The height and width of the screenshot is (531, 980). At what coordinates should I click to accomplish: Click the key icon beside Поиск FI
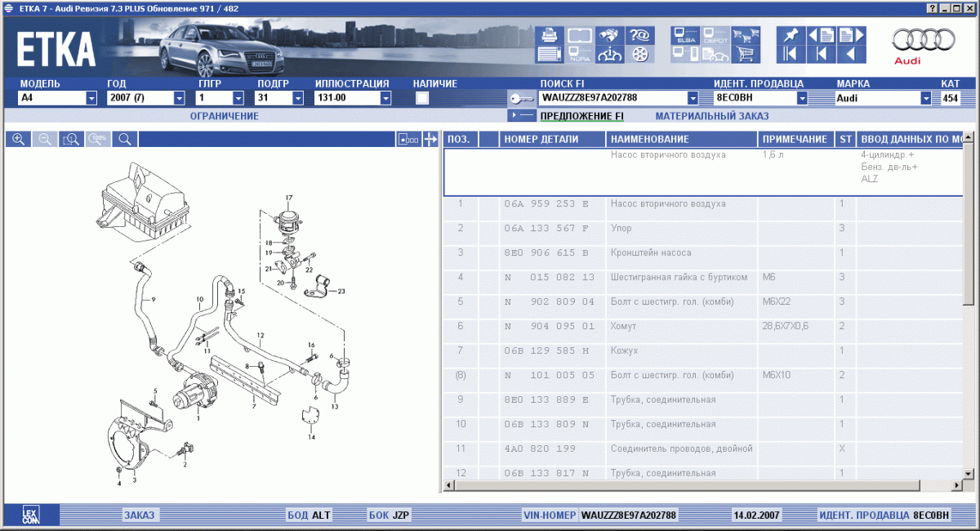521,98
